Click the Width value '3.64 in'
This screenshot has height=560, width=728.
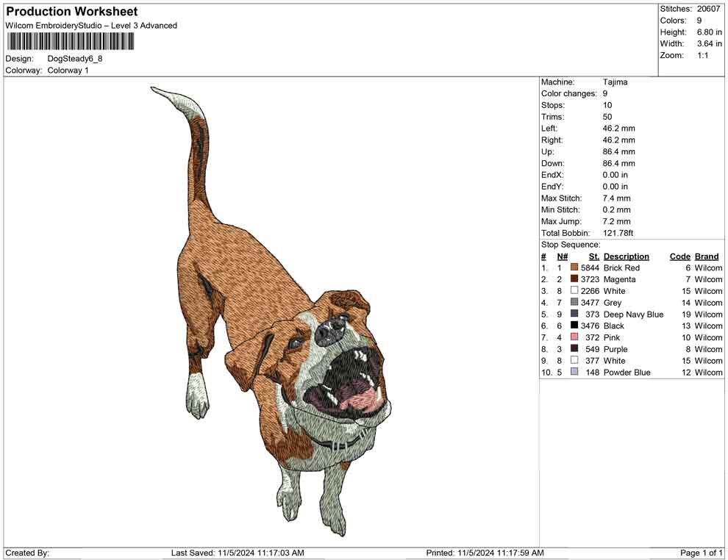click(710, 43)
